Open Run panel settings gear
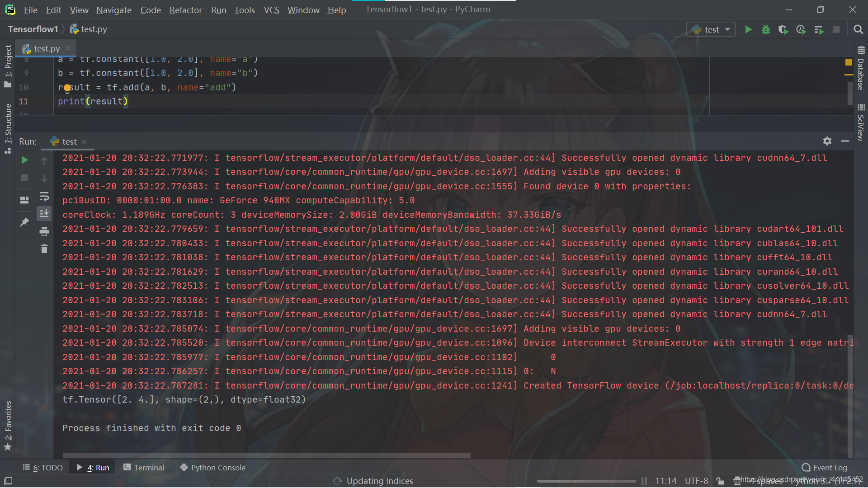868x488 pixels. pyautogui.click(x=827, y=141)
